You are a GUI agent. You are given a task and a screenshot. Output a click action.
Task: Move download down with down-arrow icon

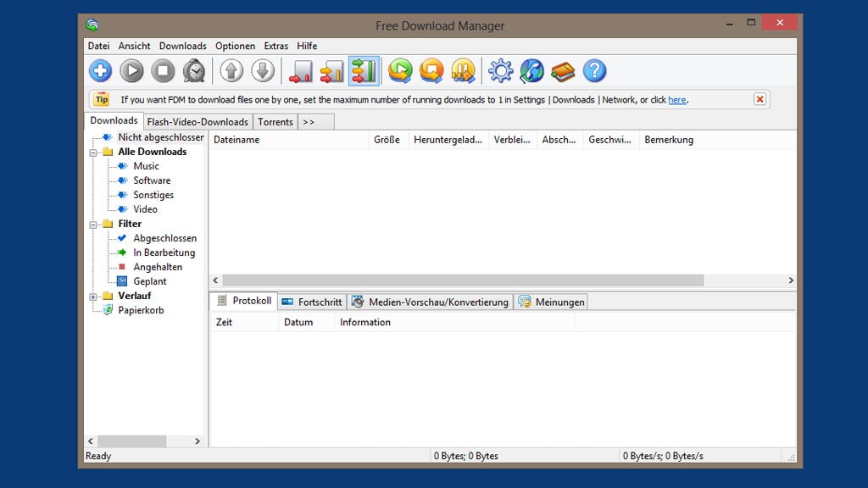pos(263,71)
